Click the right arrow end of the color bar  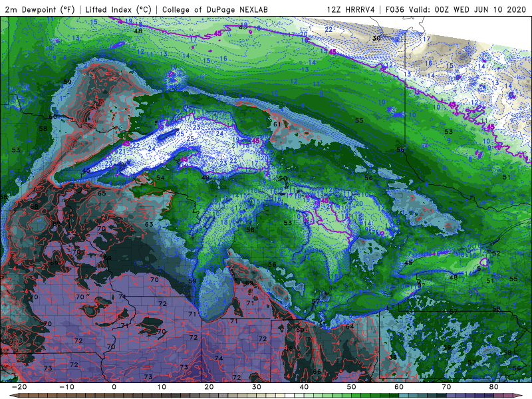pos(519,396)
